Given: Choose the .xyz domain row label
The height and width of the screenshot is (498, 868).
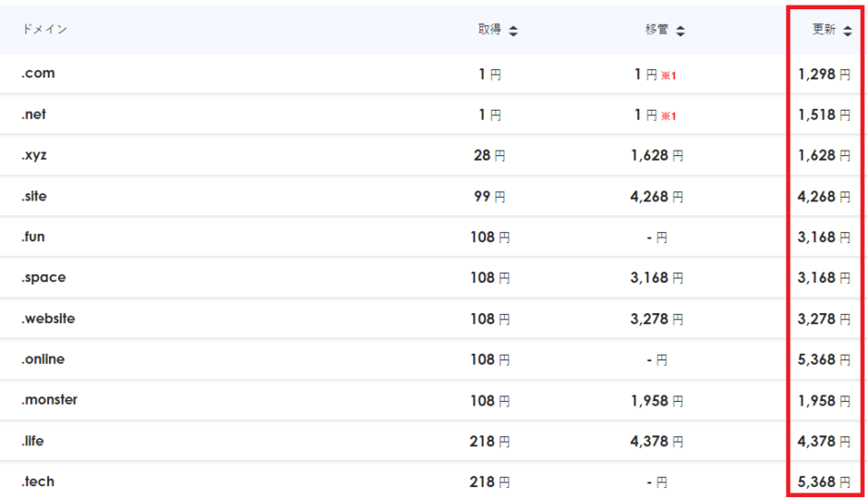Looking at the screenshot, I should [x=33, y=155].
